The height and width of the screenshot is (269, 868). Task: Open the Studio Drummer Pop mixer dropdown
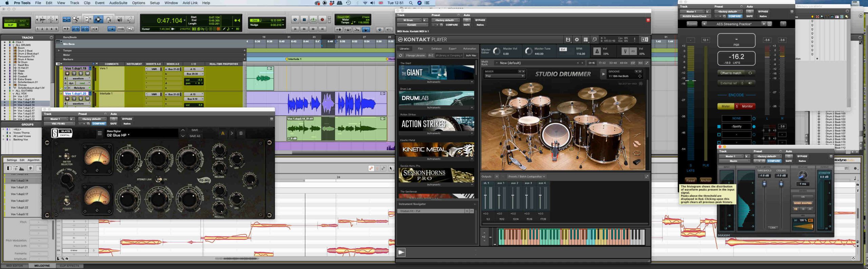pyautogui.click(x=522, y=76)
